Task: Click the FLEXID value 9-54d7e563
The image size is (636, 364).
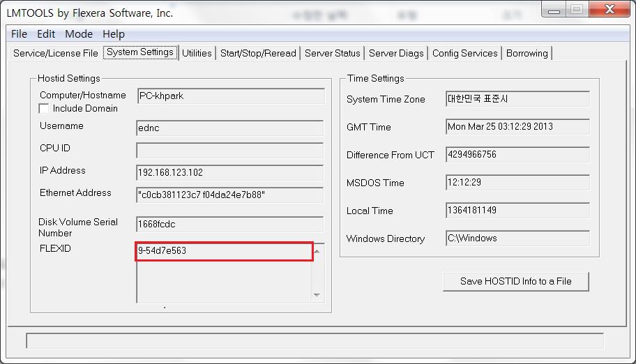Action: pyautogui.click(x=162, y=251)
